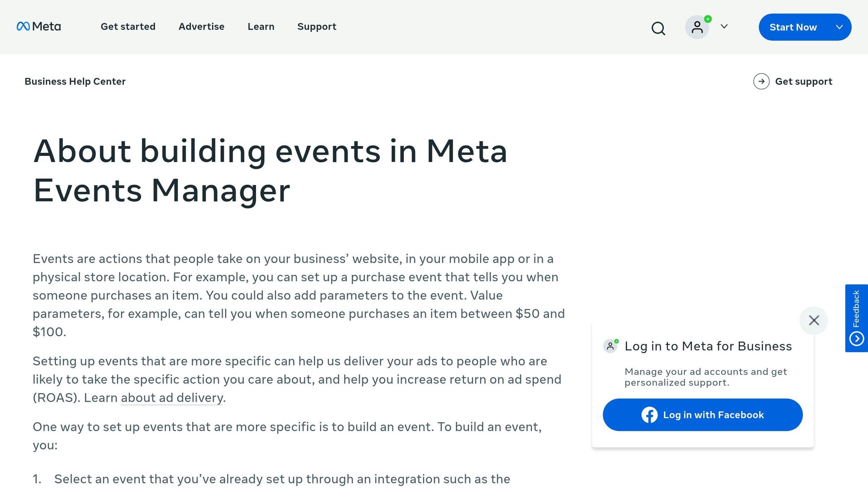Open the Start Now dropdown arrow

[840, 27]
